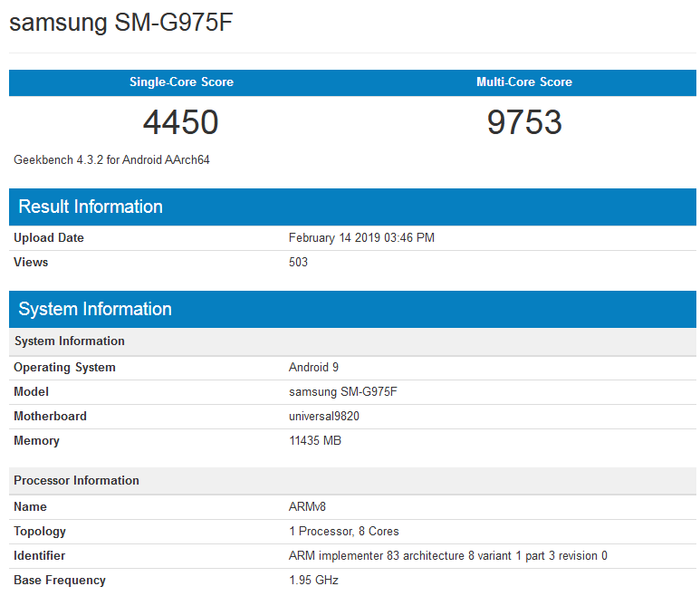700x596 pixels.
Task: Click the date February 14 2019 03:46 PM
Action: pyautogui.click(x=361, y=237)
